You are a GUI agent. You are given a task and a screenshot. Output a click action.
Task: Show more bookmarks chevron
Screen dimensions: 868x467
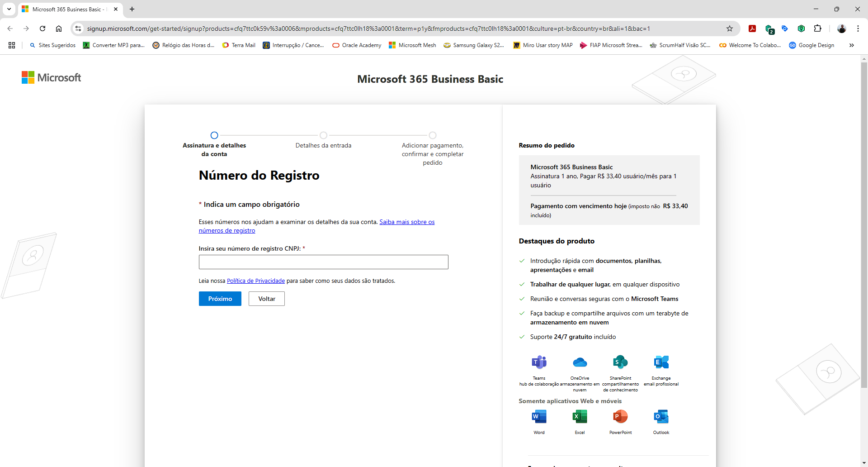click(x=851, y=45)
